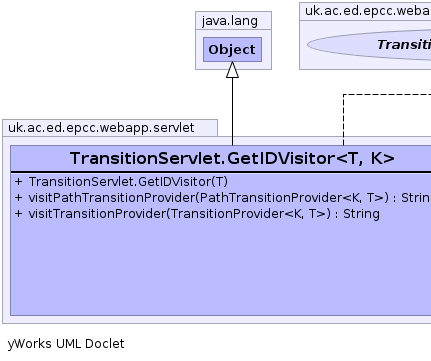Click the dashed line's horizontal segment
The image size is (431, 361).
tap(387, 95)
